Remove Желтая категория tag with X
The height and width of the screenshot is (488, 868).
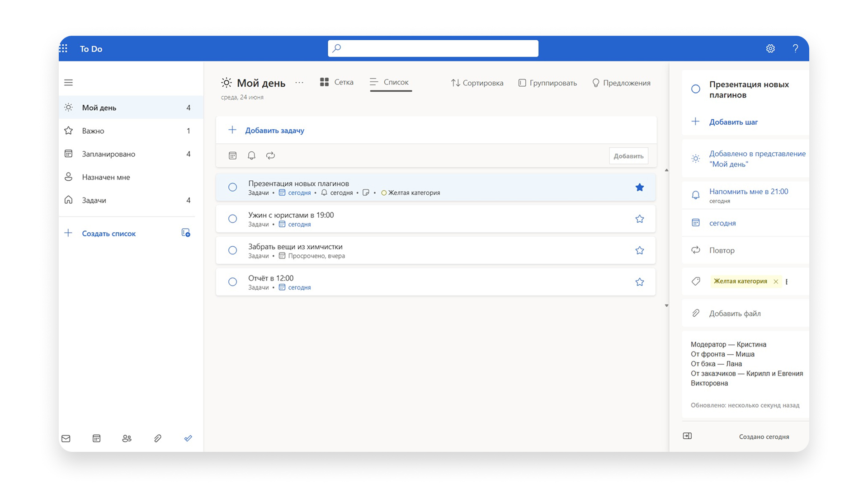776,282
